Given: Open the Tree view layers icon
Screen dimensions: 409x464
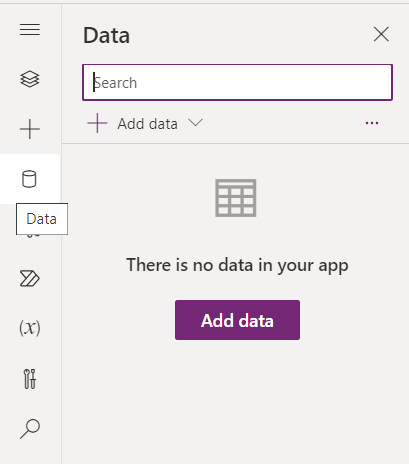Looking at the screenshot, I should click(x=30, y=79).
